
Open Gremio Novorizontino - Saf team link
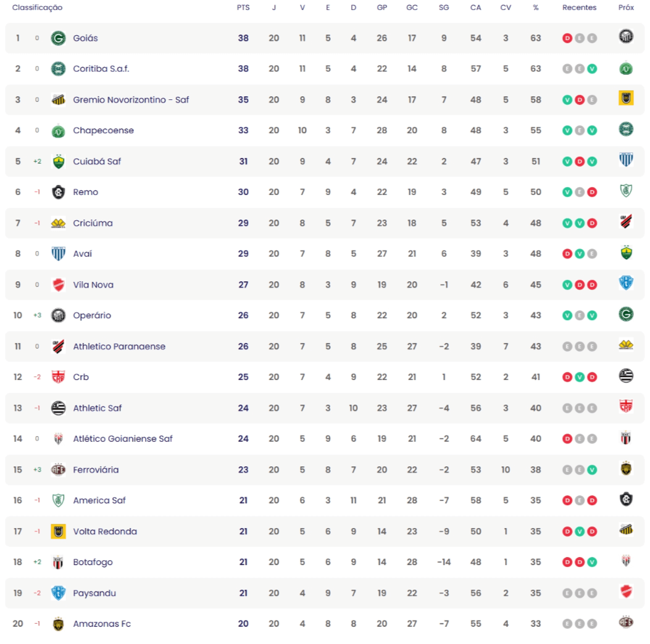[131, 100]
